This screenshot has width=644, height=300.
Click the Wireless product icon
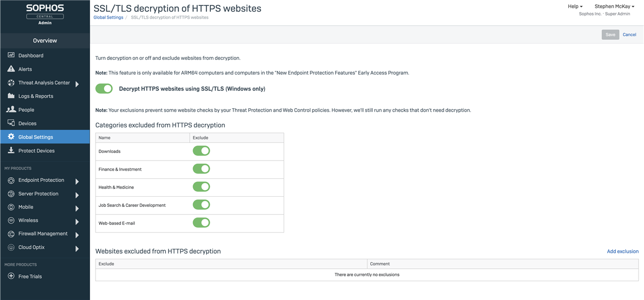[11, 220]
